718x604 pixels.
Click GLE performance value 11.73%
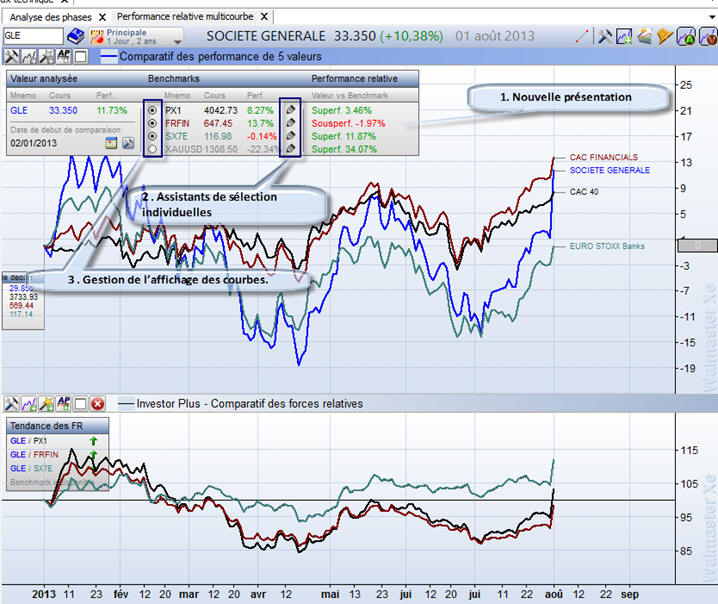click(112, 110)
